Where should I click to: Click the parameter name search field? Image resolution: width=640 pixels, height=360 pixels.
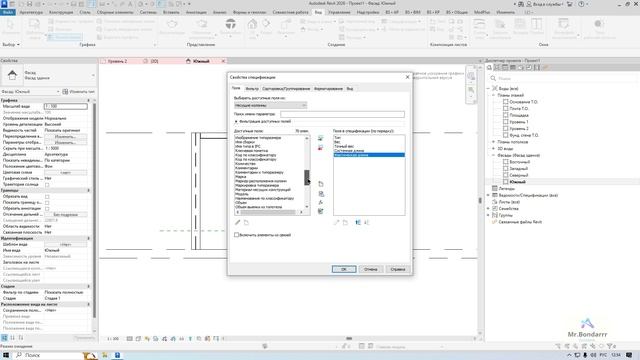click(x=342, y=114)
